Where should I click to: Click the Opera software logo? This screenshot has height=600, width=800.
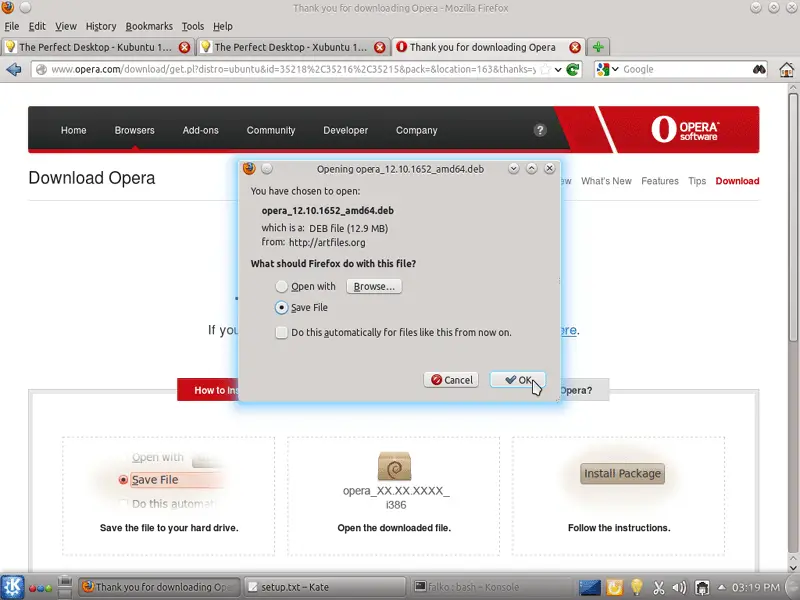click(x=685, y=130)
